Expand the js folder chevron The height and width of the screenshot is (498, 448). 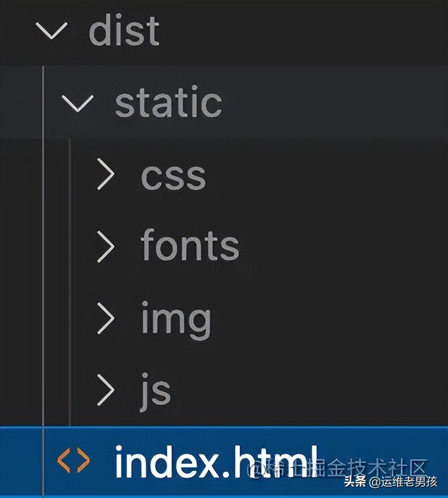[106, 390]
